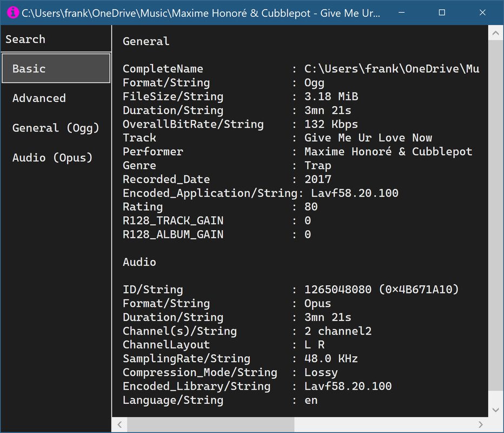Select the Basic view in the sidebar
This screenshot has width=504, height=433.
pos(56,69)
